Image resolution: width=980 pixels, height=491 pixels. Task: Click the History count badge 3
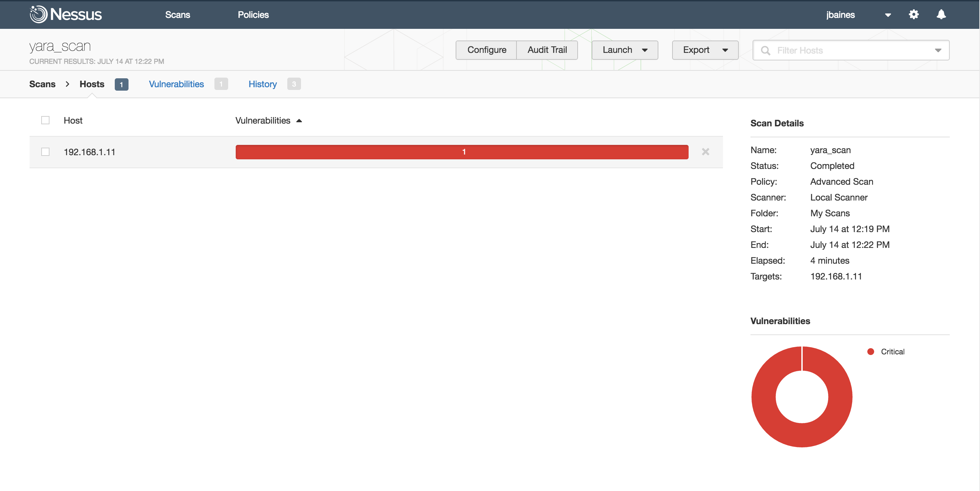click(294, 84)
